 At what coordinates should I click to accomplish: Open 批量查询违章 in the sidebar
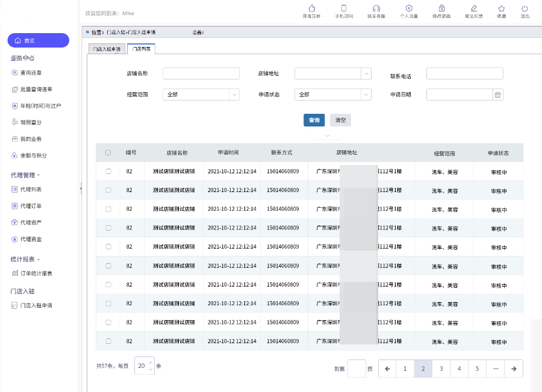tap(32, 89)
